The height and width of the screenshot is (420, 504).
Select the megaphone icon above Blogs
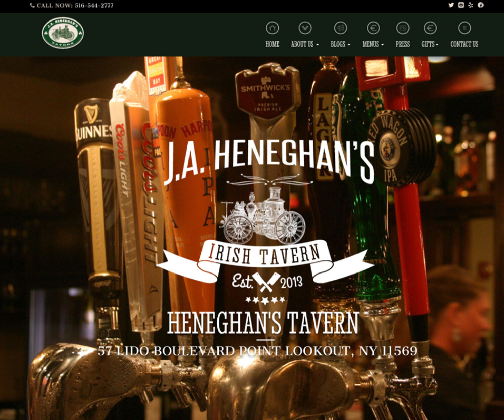[340, 28]
